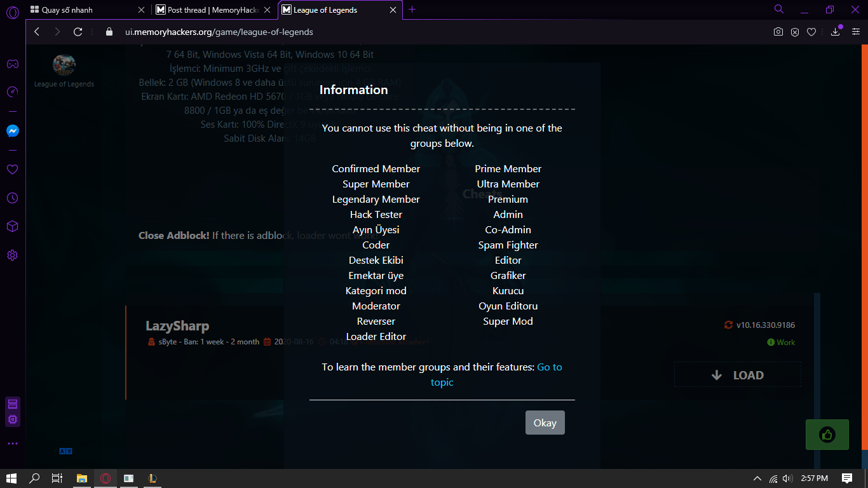Open Settings gear icon in sidebar
This screenshot has height=488, width=868.
[12, 255]
